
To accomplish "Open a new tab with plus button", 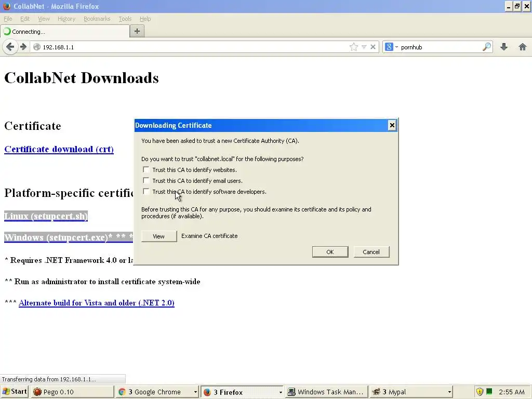I will [137, 31].
